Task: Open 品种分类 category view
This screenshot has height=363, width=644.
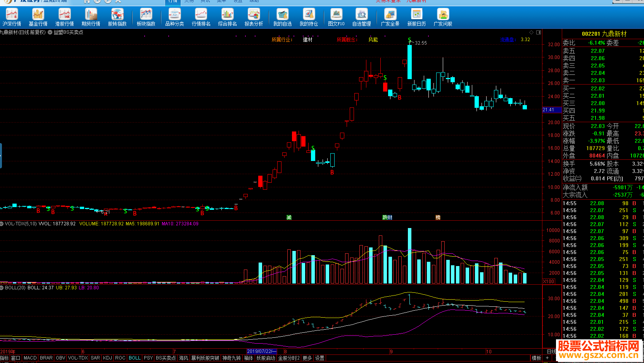Action: 174,17
